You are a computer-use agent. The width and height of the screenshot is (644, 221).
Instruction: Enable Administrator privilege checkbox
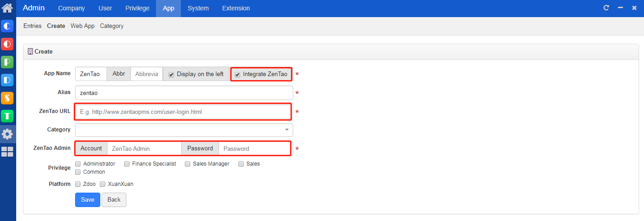pos(78,164)
